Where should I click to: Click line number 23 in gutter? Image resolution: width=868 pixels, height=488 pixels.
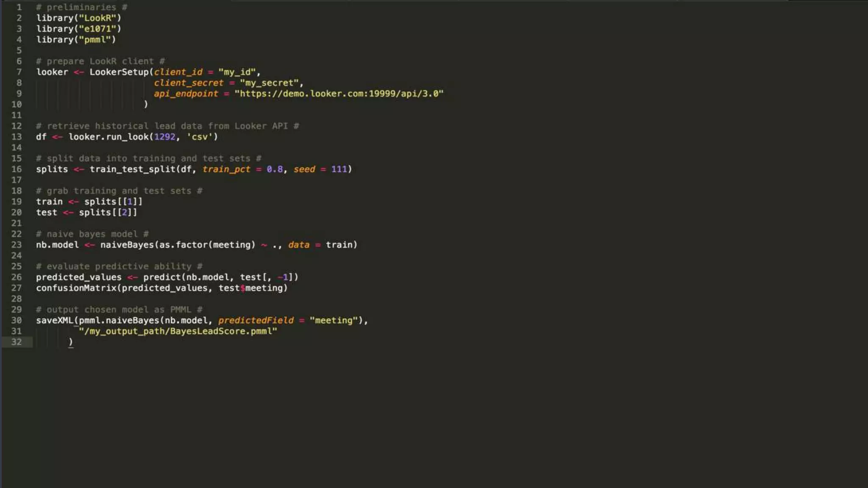16,245
